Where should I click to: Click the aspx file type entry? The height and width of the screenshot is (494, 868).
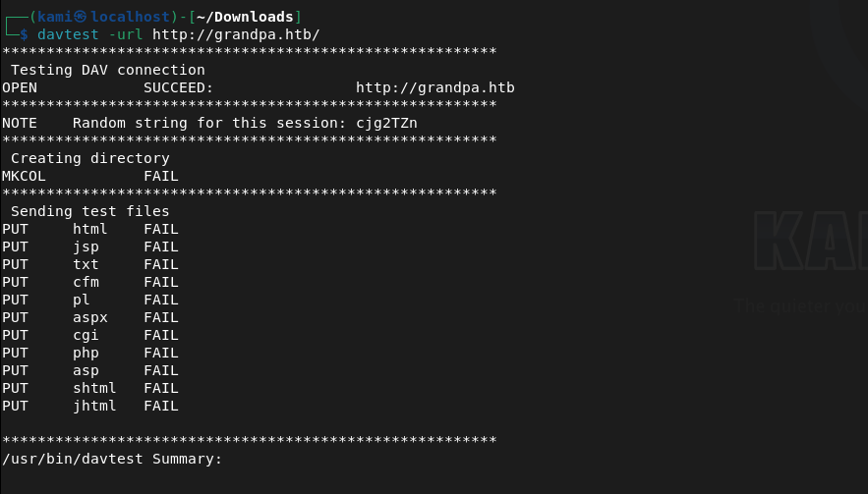(90, 317)
